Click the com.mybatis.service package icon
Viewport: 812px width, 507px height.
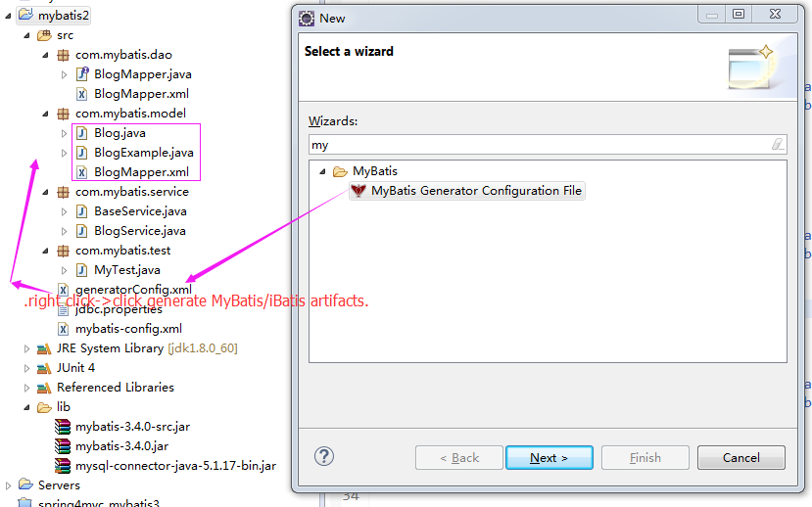click(64, 192)
